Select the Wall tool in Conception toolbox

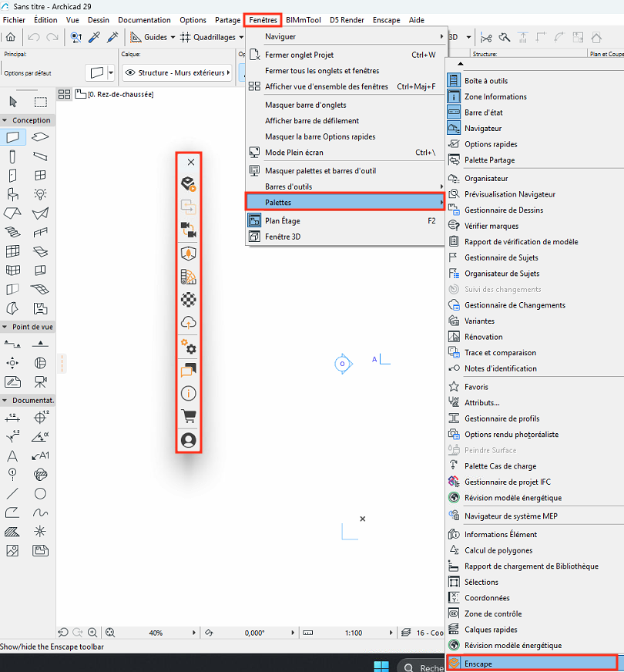(x=13, y=137)
